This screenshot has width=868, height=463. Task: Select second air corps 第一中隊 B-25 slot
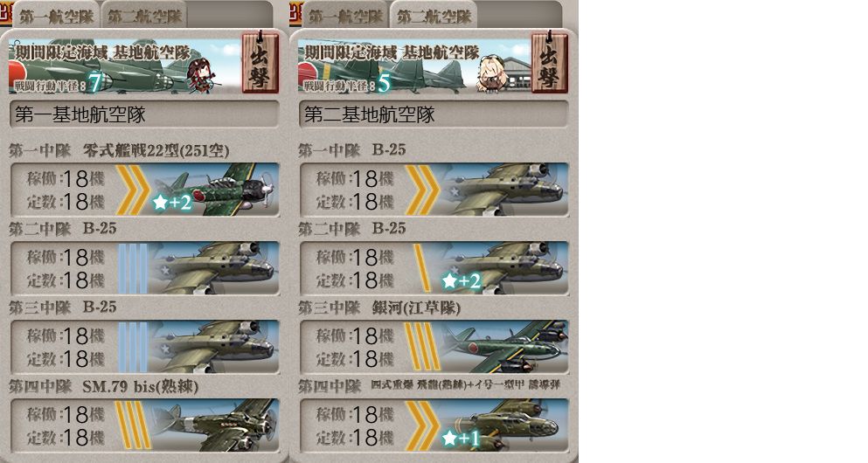[x=434, y=190]
